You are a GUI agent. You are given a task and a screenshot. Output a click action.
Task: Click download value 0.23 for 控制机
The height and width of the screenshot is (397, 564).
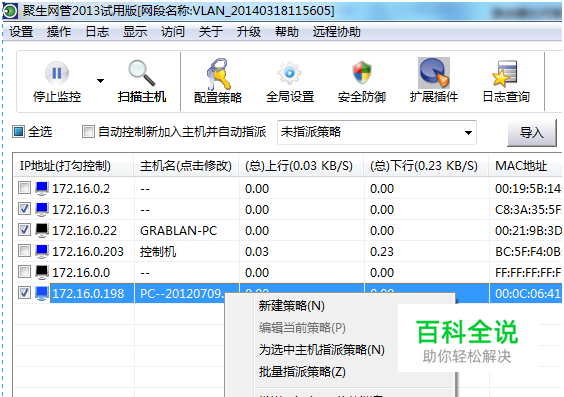(x=382, y=251)
